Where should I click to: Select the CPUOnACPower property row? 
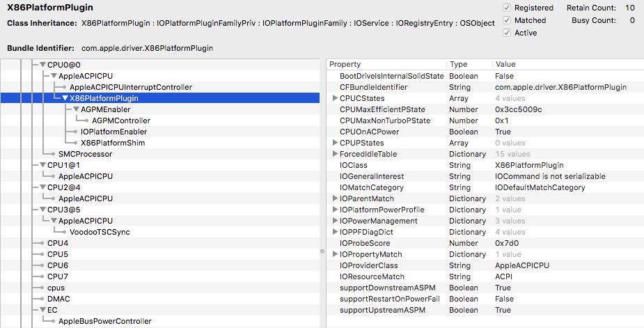(x=485, y=132)
